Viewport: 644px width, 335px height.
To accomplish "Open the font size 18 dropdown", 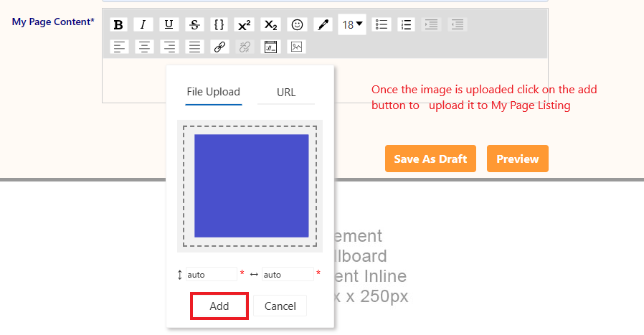I will pos(352,24).
